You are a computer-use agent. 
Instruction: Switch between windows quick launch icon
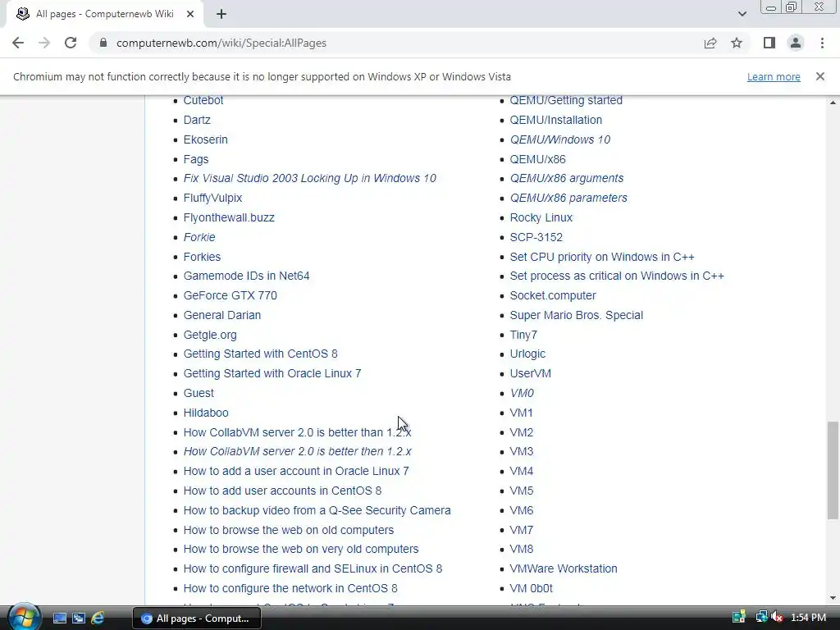point(78,619)
